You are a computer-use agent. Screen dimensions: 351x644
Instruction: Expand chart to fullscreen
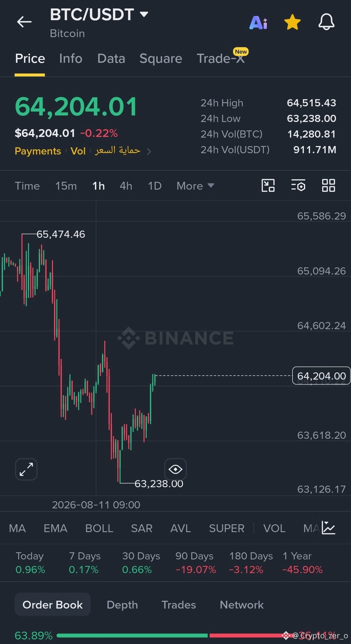[26, 469]
